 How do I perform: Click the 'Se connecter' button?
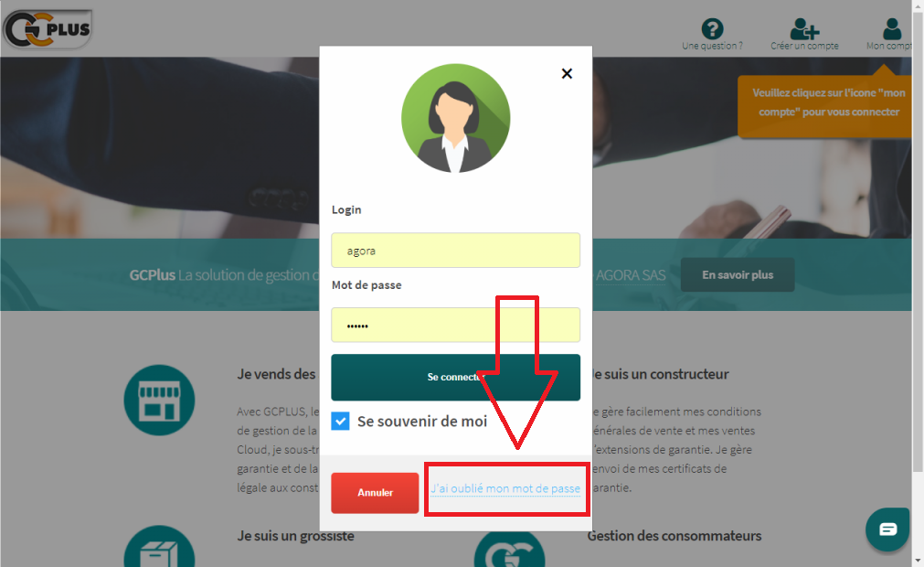[x=455, y=377]
